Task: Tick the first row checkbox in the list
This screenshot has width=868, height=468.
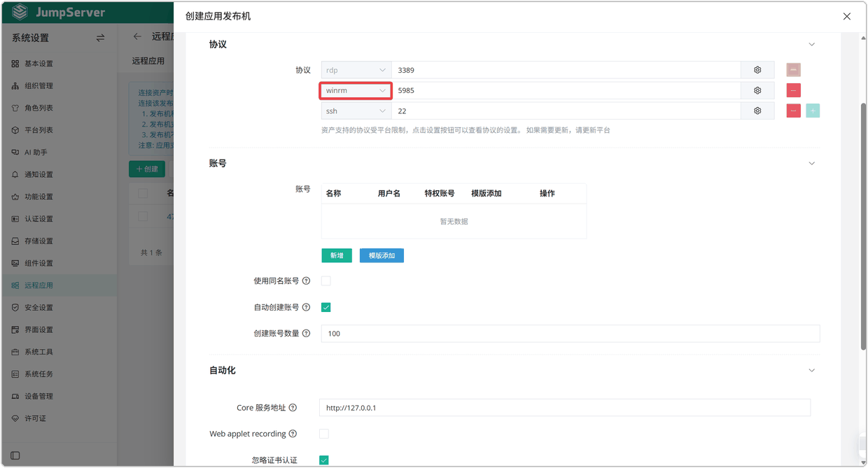Action: click(x=143, y=217)
